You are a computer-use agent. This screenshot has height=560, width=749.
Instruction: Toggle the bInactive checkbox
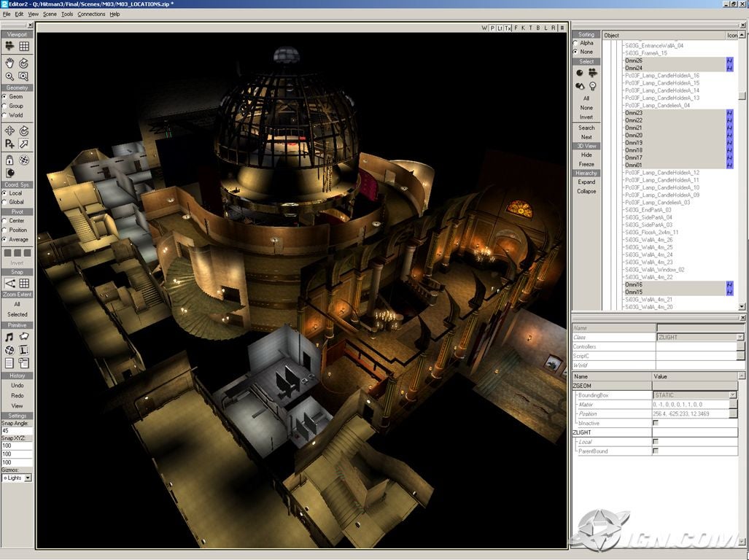pyautogui.click(x=656, y=423)
